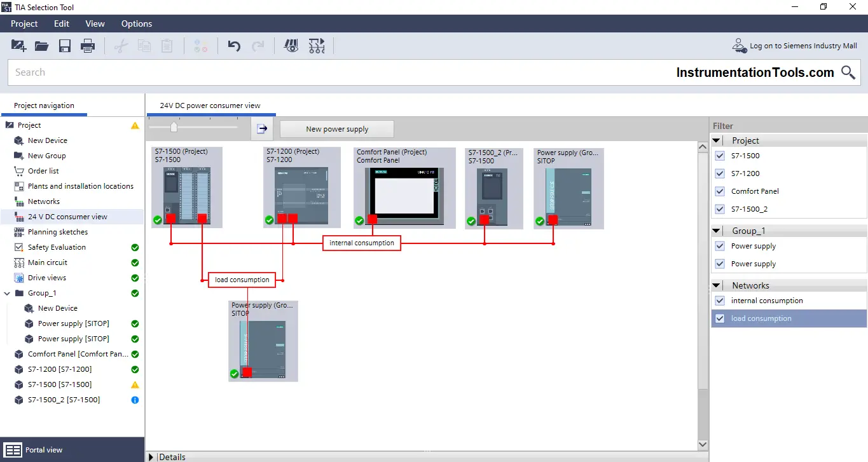This screenshot has height=462, width=868.
Task: Uncheck load consumption network checkbox
Action: (720, 318)
